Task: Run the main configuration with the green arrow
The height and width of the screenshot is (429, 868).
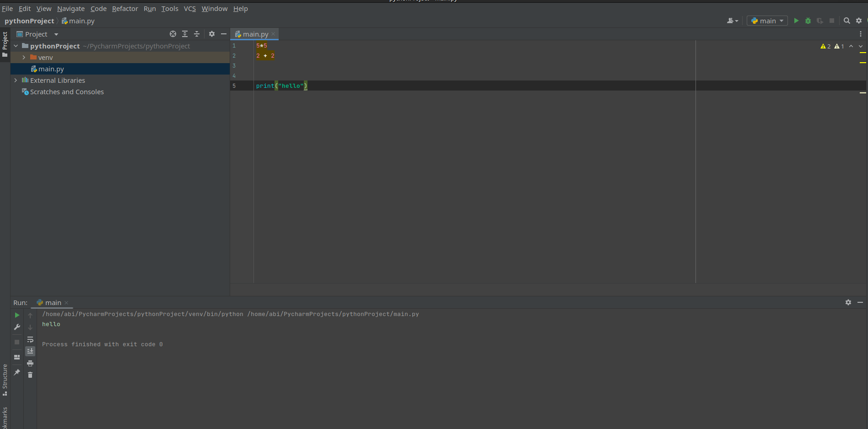Action: tap(796, 21)
